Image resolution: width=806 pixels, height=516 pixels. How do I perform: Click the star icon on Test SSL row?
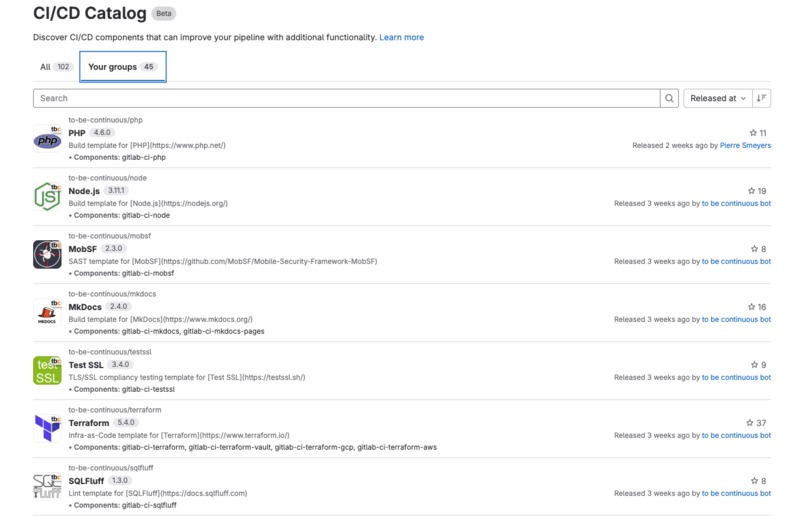[x=754, y=365]
